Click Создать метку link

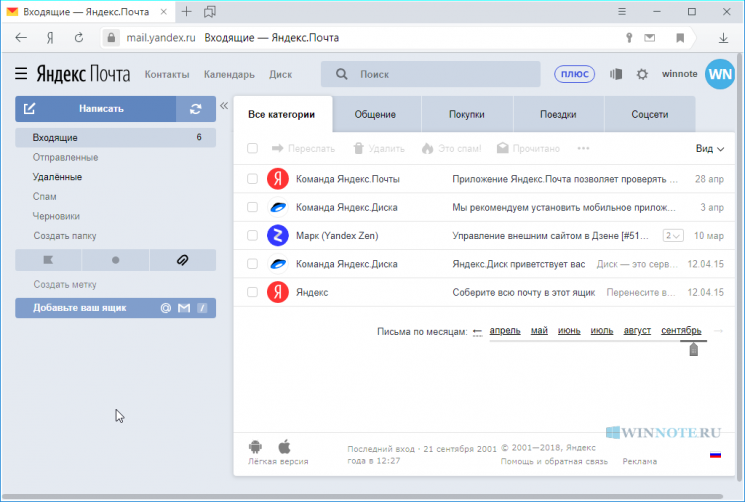(65, 284)
